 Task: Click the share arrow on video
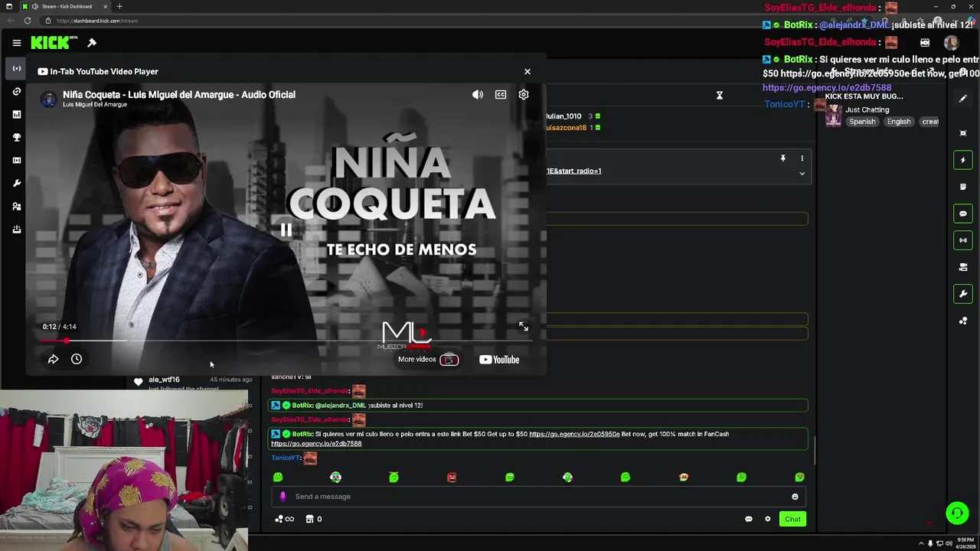coord(54,359)
